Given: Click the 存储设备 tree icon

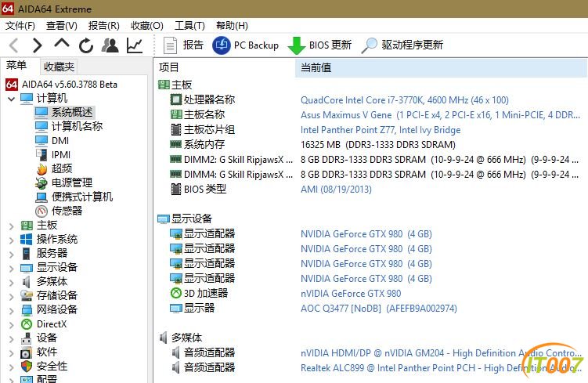Looking at the screenshot, I should tap(27, 295).
